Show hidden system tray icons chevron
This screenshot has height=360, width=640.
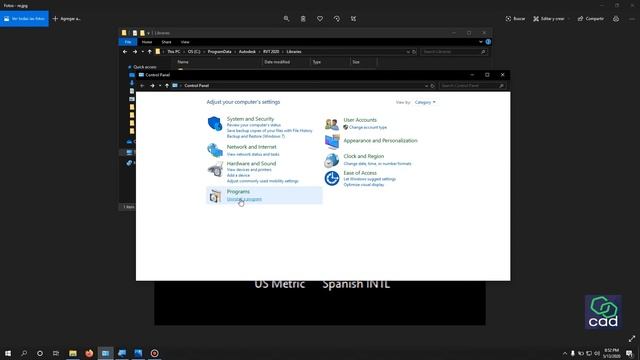[x=565, y=353]
